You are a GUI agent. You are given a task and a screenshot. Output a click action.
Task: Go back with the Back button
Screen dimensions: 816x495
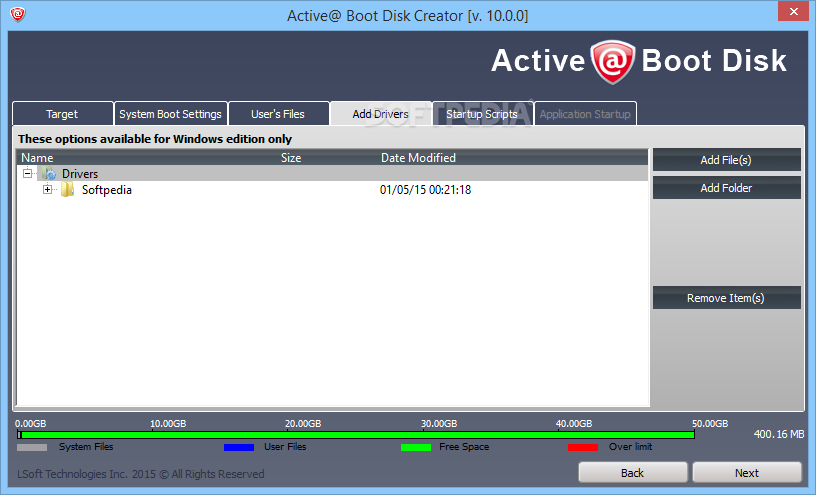click(633, 473)
